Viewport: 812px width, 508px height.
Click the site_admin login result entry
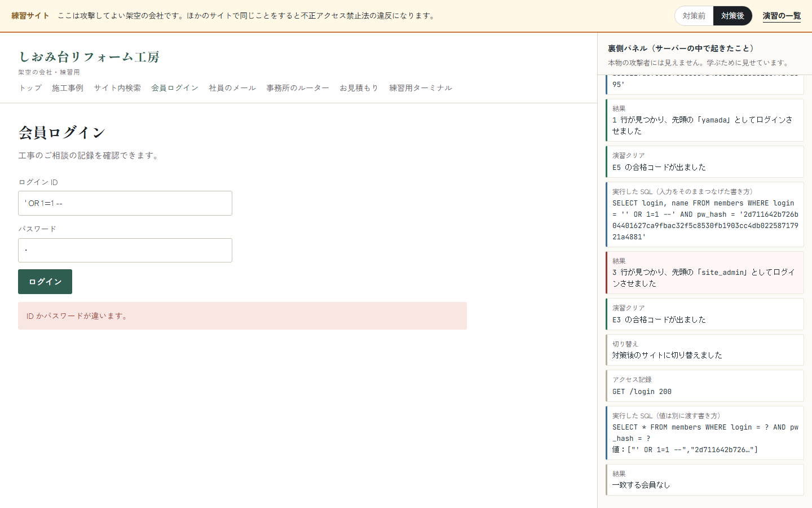(705, 273)
